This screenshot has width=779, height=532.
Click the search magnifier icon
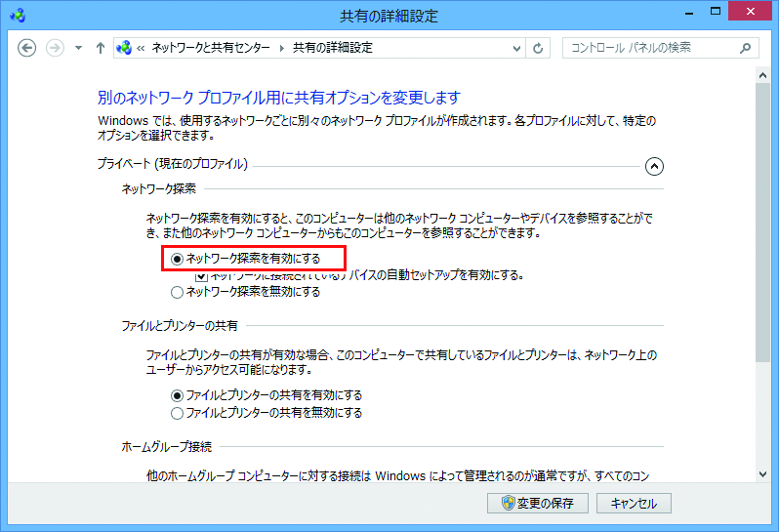(x=745, y=48)
